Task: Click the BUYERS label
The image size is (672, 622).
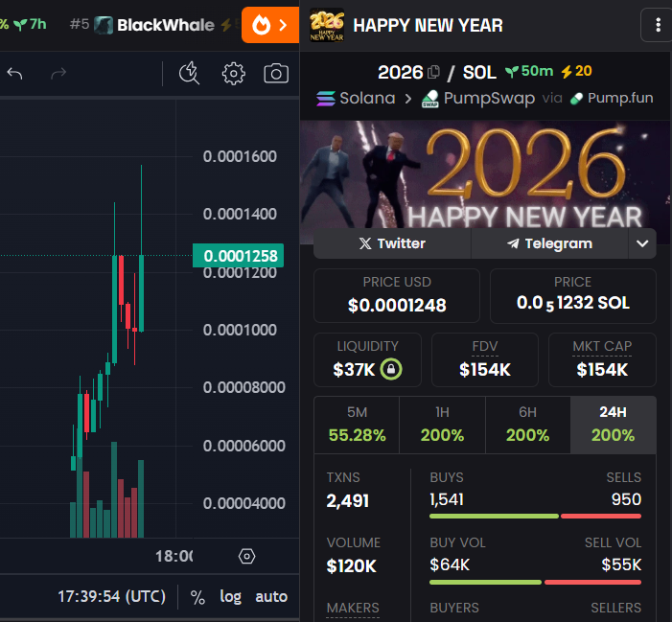Action: point(454,608)
